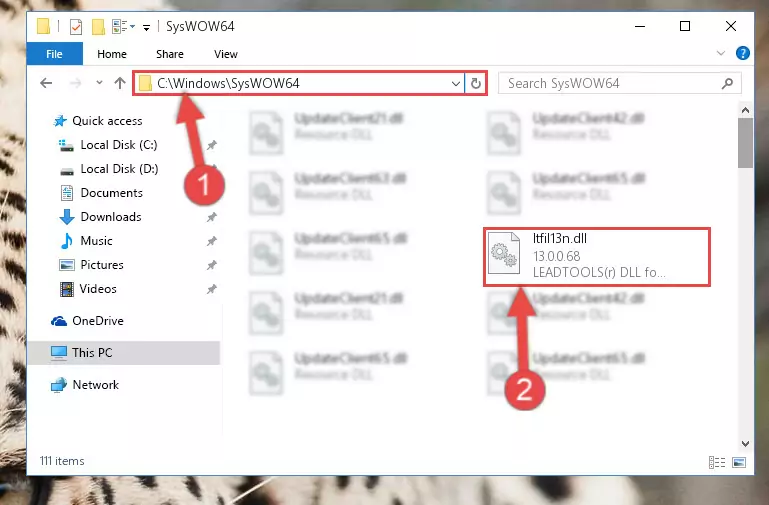Viewport: 769px width, 505px height.
Task: Switch to details view layout icon
Action: [x=717, y=462]
